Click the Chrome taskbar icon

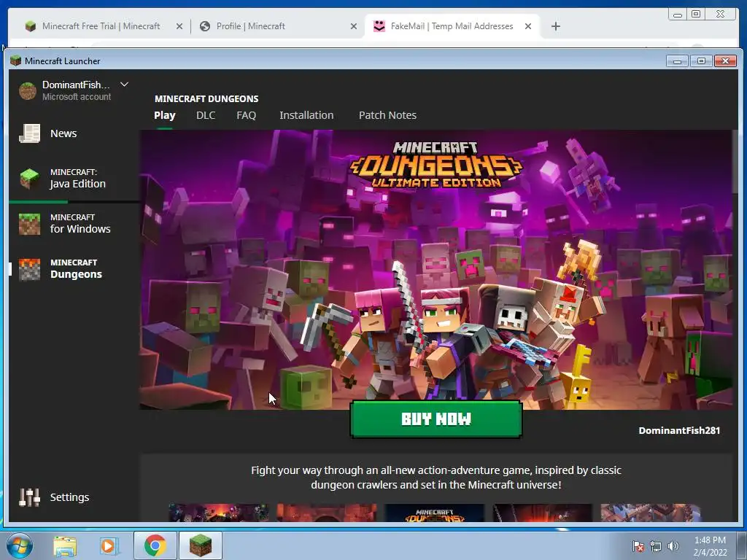(155, 545)
